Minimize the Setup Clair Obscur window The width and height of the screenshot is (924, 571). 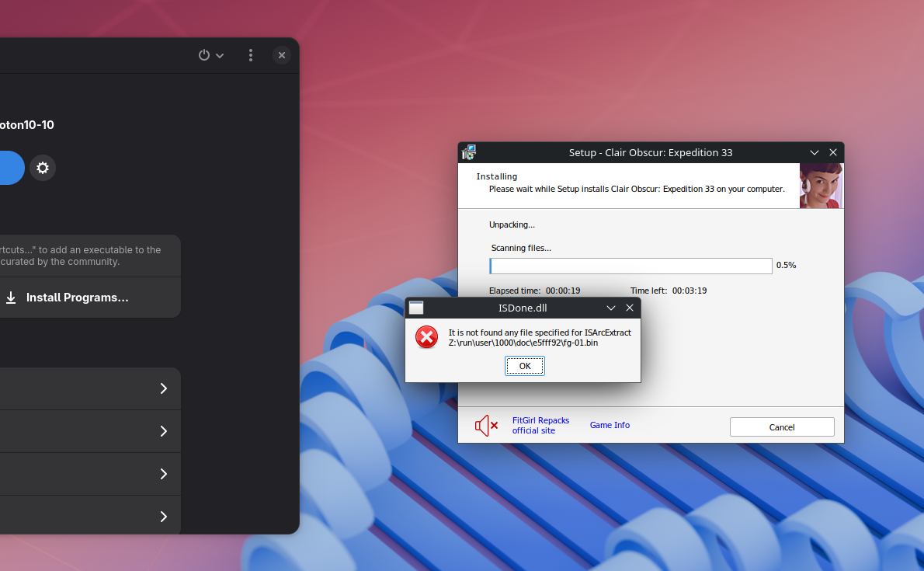click(x=815, y=152)
